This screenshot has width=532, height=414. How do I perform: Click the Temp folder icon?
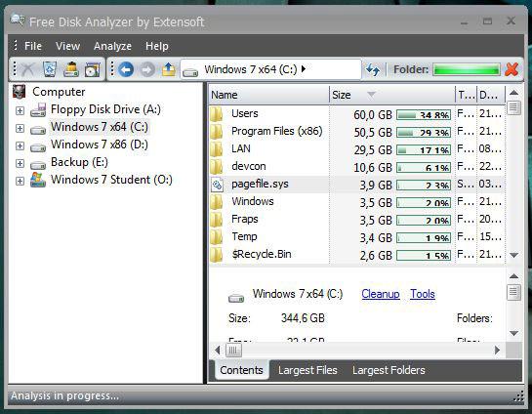[x=217, y=237]
